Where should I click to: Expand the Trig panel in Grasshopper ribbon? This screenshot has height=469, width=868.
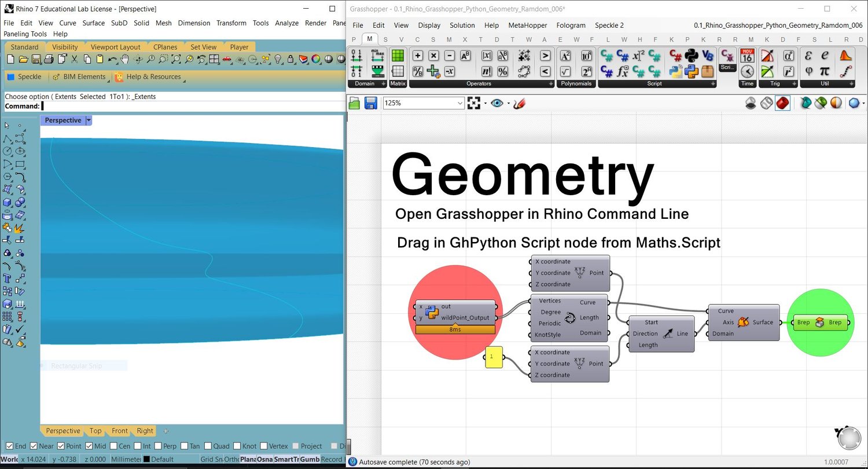click(793, 85)
